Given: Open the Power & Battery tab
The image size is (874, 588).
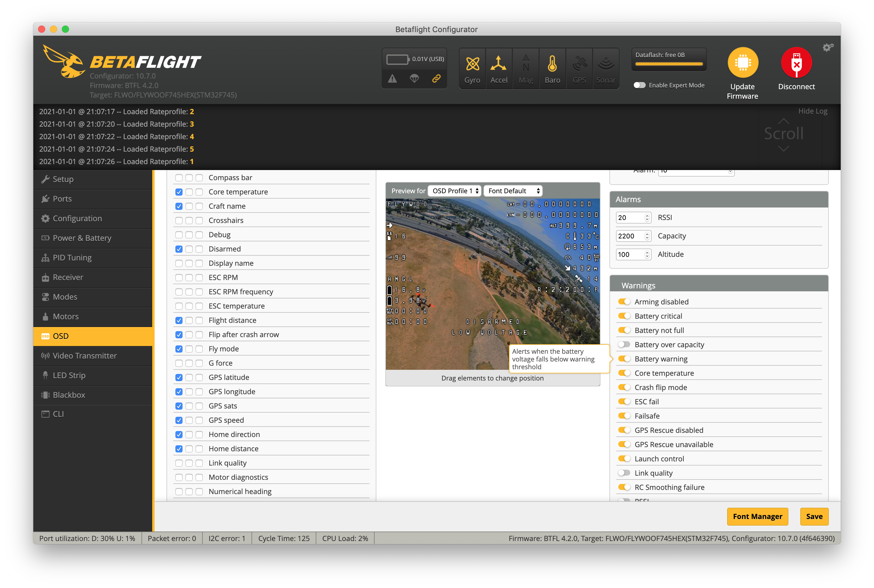Looking at the screenshot, I should tap(93, 238).
